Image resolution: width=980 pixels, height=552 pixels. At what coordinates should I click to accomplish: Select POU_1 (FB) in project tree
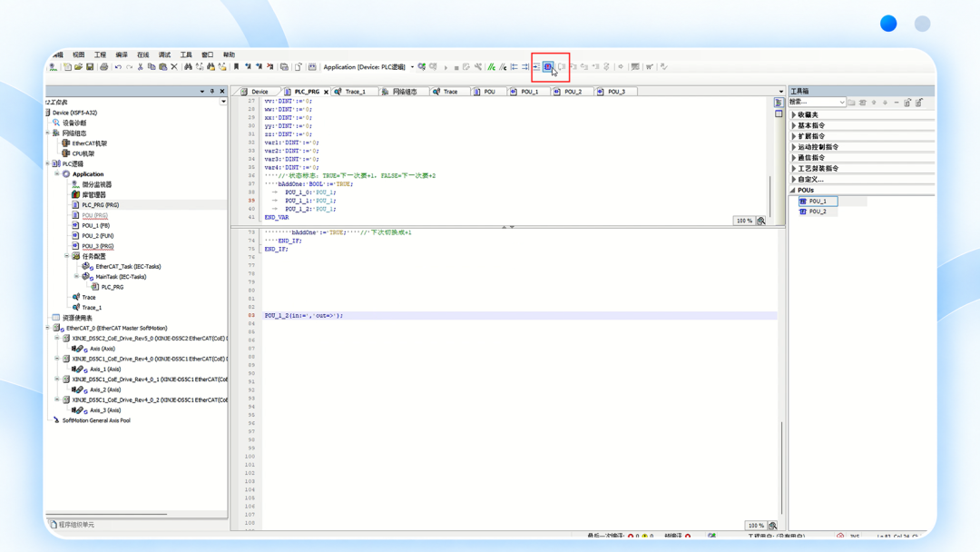click(x=95, y=226)
